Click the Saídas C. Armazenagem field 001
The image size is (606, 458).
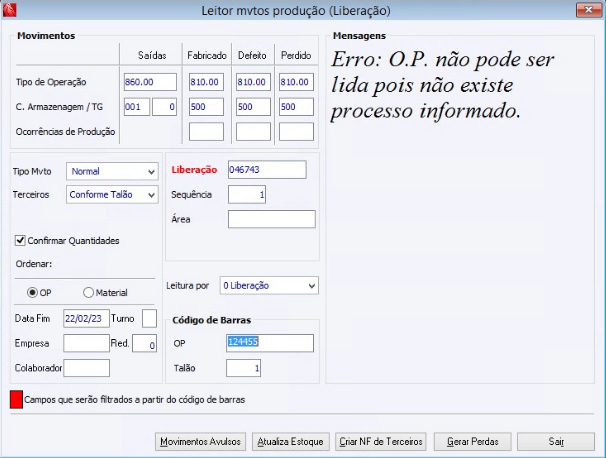(137, 107)
